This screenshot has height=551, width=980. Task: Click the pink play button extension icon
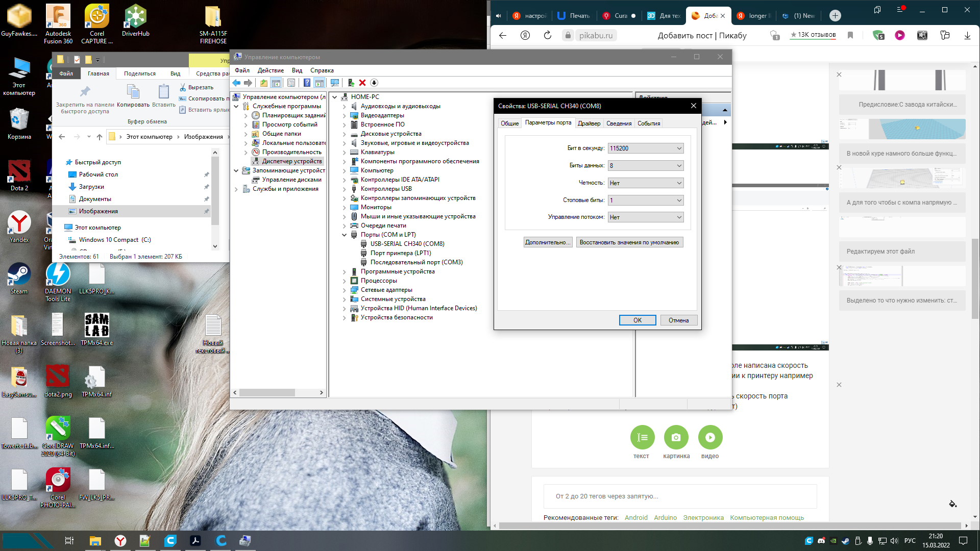(x=900, y=35)
